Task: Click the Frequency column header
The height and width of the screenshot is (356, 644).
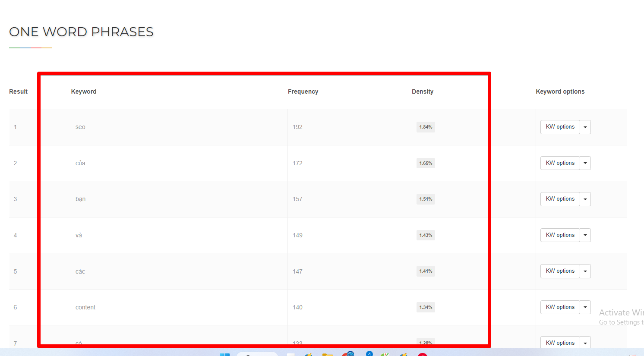Action: click(x=303, y=91)
